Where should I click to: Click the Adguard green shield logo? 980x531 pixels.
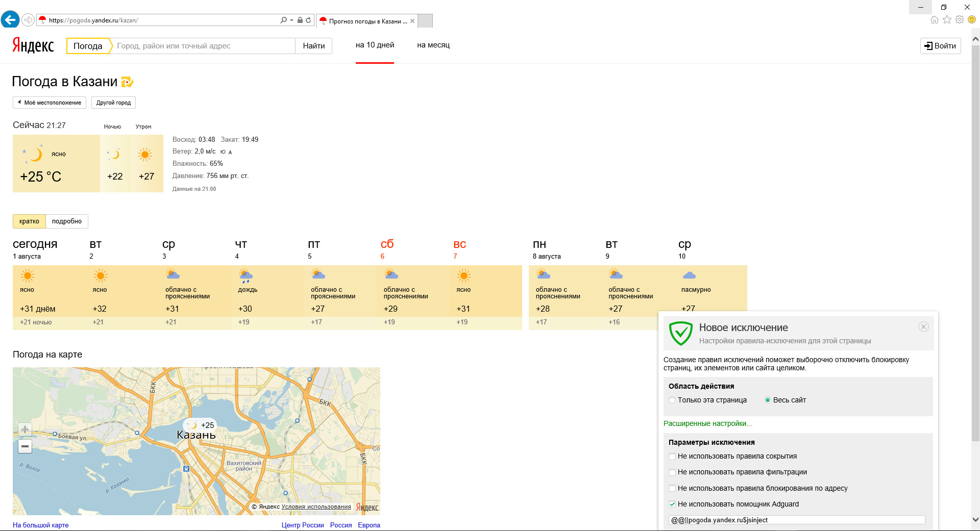681,334
